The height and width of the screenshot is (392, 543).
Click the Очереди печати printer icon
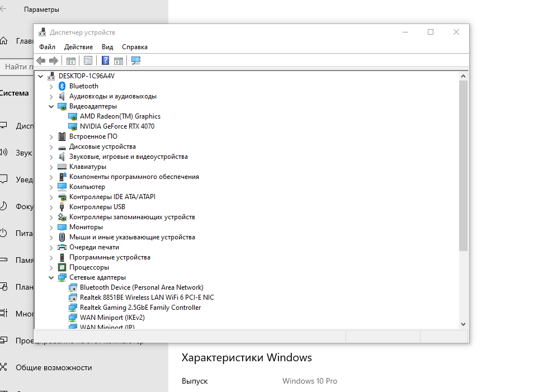[62, 247]
